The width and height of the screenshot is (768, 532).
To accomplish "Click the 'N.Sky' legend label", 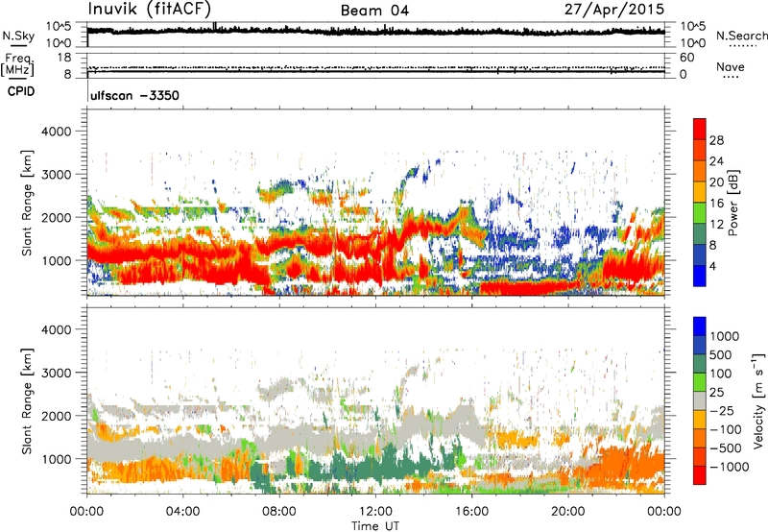I will pos(18,36).
